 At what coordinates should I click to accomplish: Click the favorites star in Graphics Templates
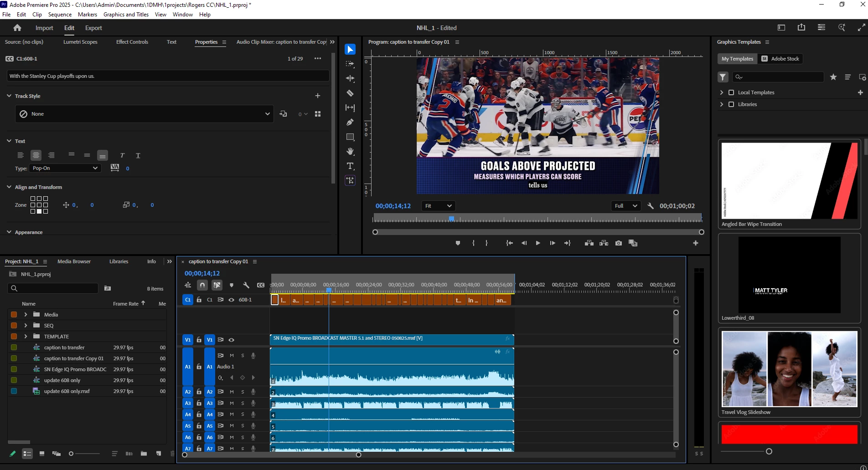(833, 77)
